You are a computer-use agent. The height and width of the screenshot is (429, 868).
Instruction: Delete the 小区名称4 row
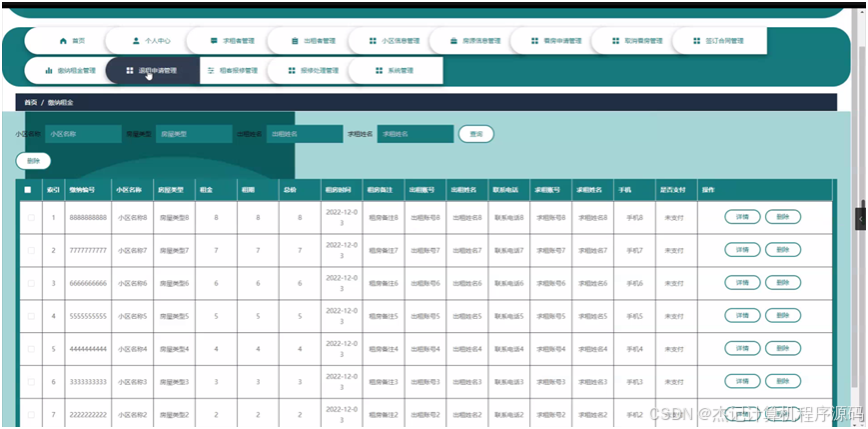(x=783, y=349)
